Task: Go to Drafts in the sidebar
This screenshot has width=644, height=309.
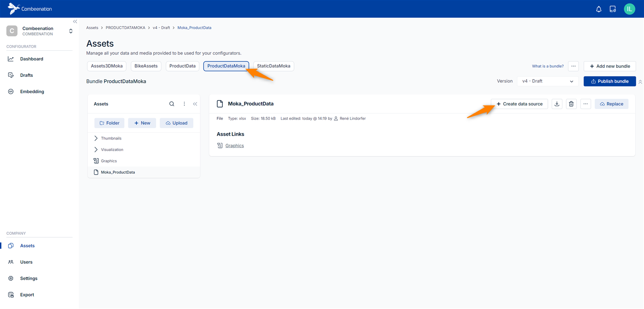Action: (27, 75)
